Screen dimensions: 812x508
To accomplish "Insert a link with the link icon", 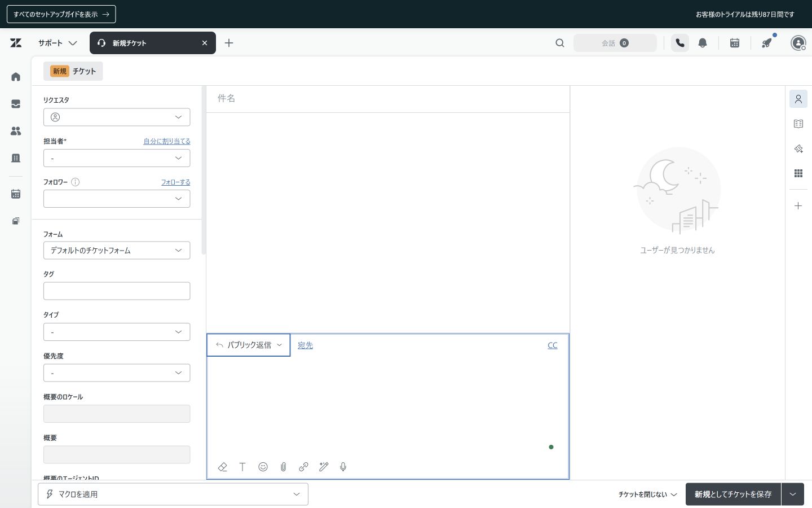I will [x=303, y=467].
